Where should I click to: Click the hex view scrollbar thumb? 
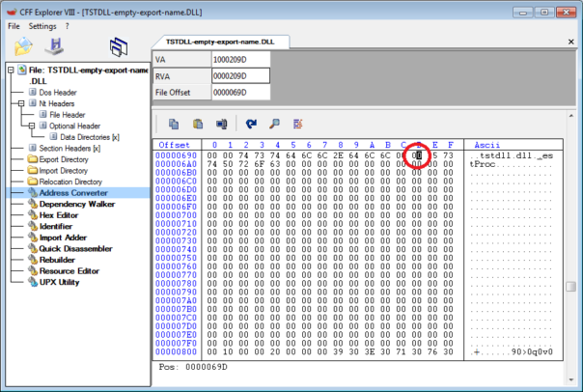(x=570, y=287)
